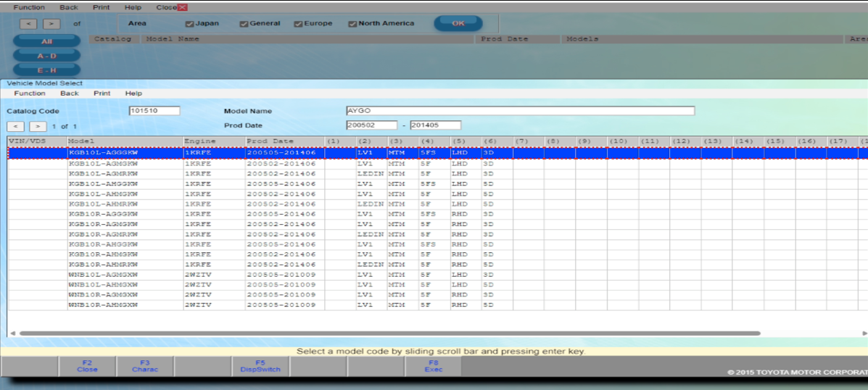
Task: Select the A - D filter button
Action: (x=46, y=56)
